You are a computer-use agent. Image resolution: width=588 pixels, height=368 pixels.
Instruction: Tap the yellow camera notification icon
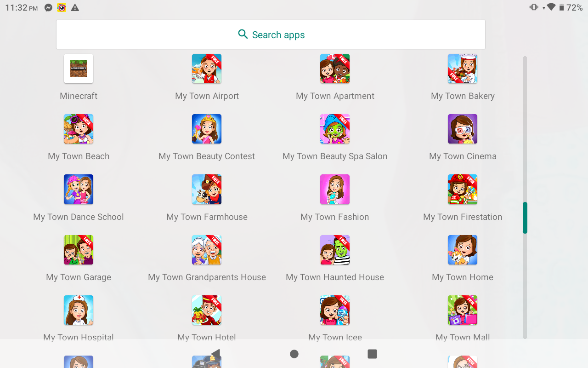[x=62, y=8]
